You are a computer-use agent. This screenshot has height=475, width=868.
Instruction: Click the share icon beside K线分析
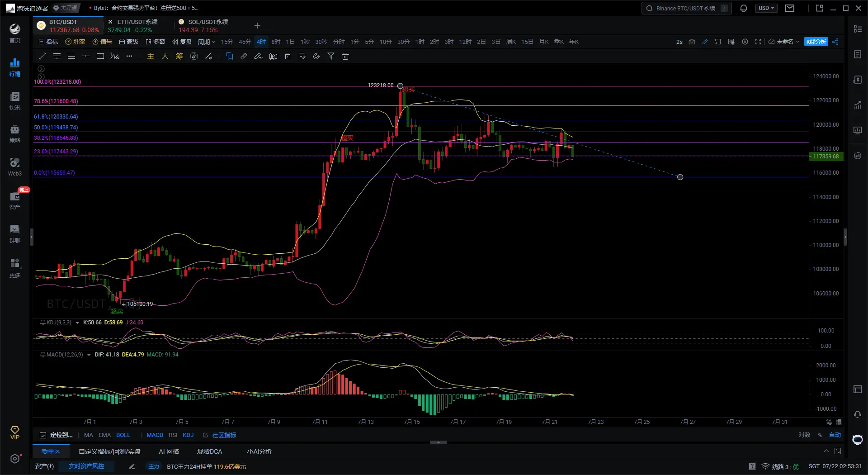point(835,42)
